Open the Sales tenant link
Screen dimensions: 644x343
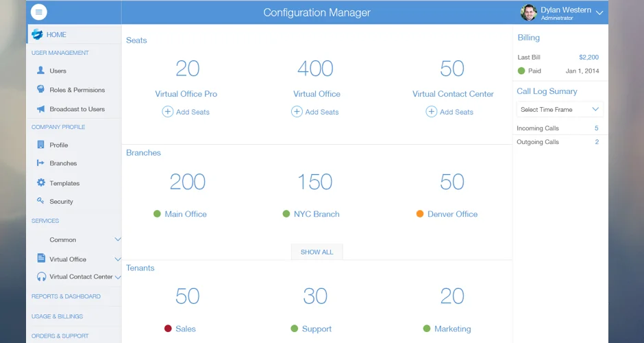pyautogui.click(x=186, y=329)
